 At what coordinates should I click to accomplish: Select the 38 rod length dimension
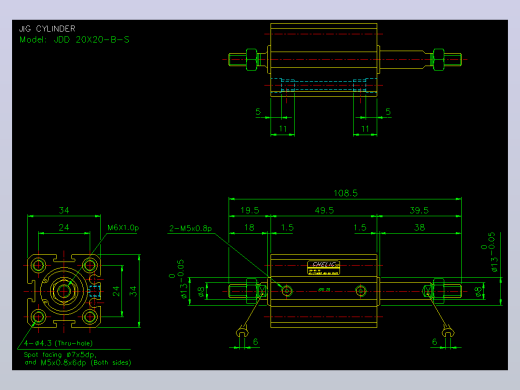[x=419, y=227]
